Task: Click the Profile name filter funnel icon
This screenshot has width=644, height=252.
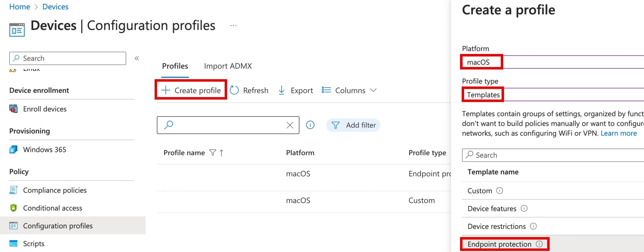Action: pos(213,153)
